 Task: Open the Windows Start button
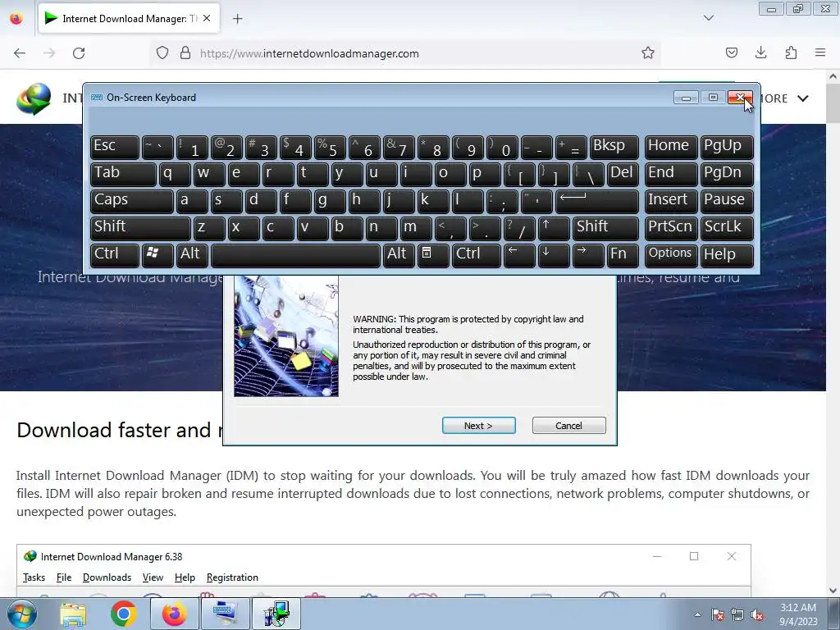(22, 614)
